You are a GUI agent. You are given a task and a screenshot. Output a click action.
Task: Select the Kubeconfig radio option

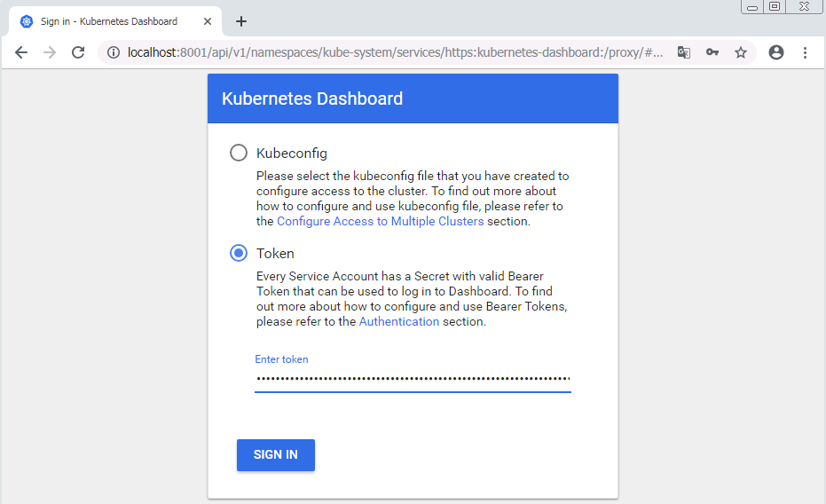click(x=239, y=153)
